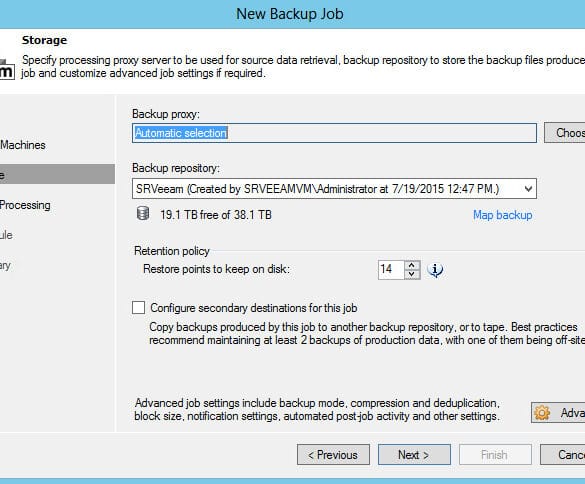
Task: Click the repository storage disk icon
Action: pyautogui.click(x=143, y=214)
